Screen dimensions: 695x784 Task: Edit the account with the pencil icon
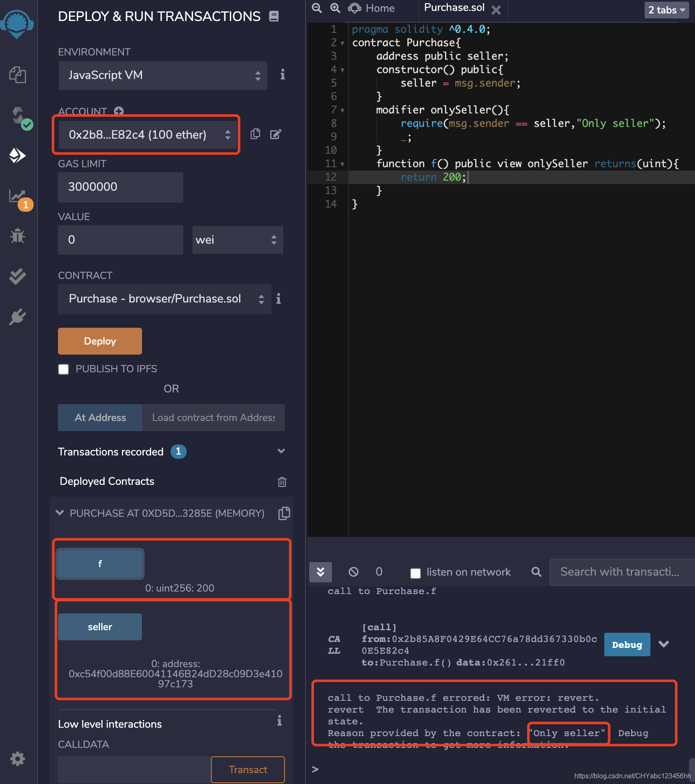276,134
